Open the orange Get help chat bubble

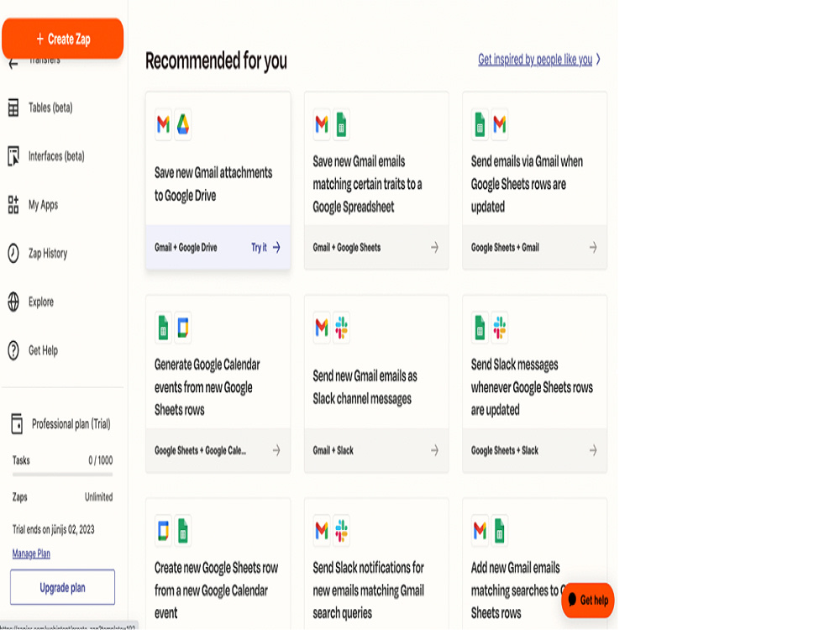(588, 600)
